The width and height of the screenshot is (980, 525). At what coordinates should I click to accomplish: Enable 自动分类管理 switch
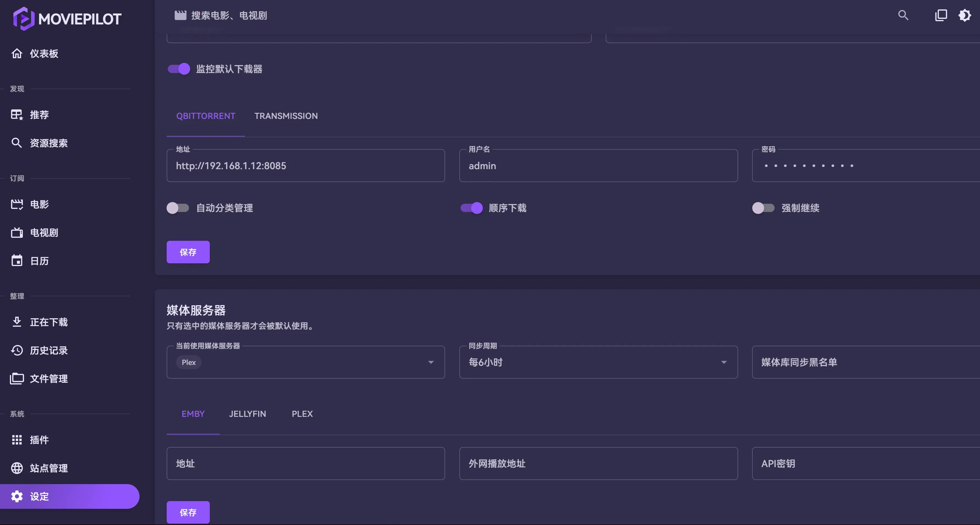[178, 208]
